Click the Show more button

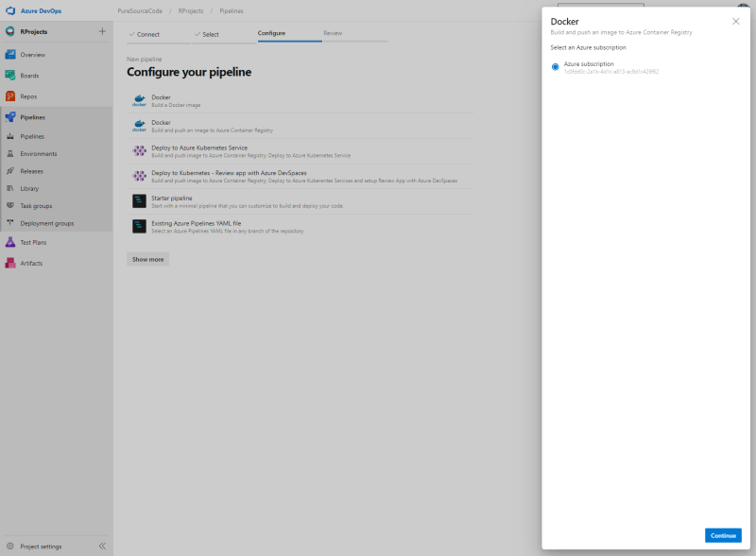(x=148, y=259)
